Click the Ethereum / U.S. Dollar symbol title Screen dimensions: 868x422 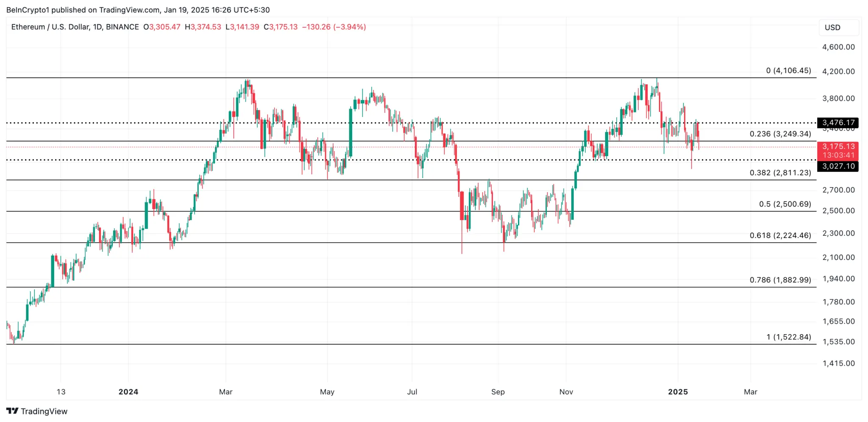click(75, 27)
